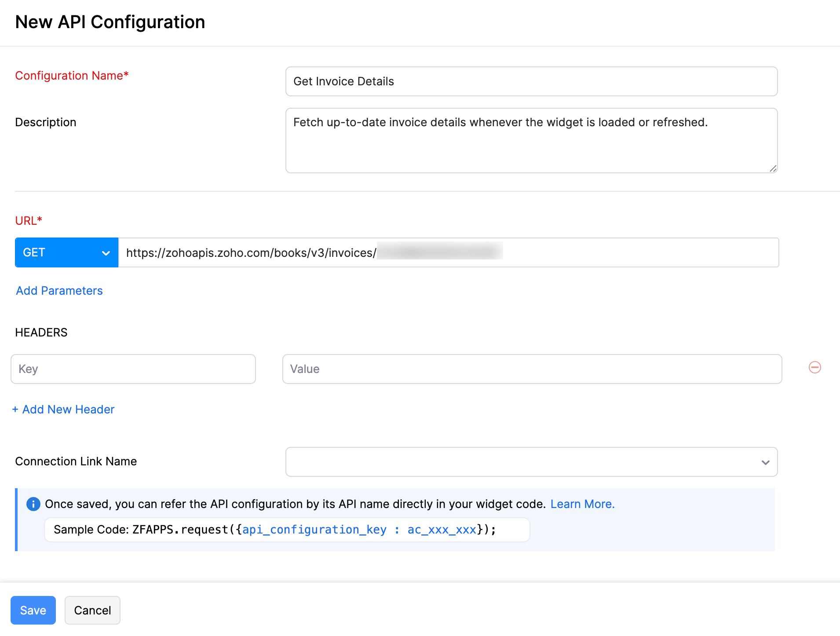The image size is (840, 636).
Task: Save the new API configuration
Action: point(33,610)
